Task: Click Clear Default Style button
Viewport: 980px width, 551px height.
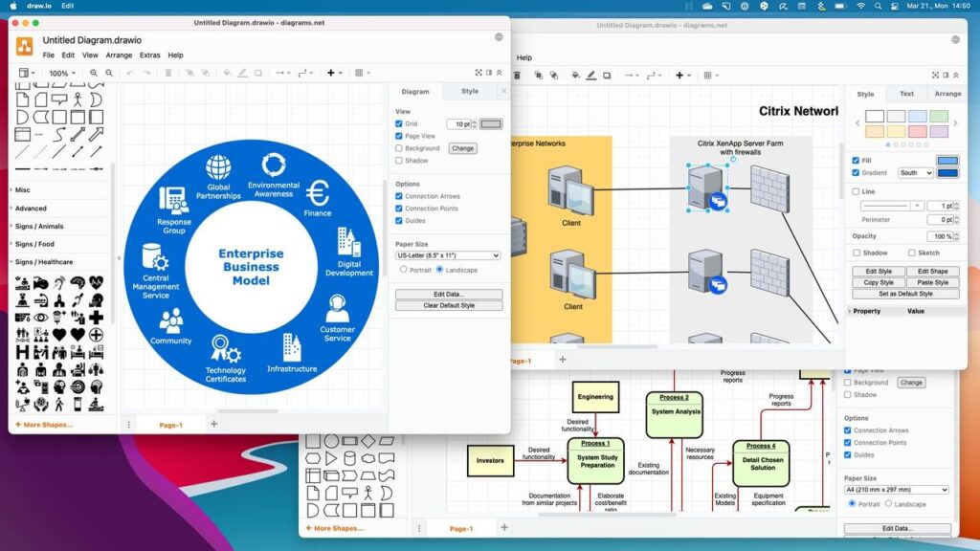Action: pos(449,305)
